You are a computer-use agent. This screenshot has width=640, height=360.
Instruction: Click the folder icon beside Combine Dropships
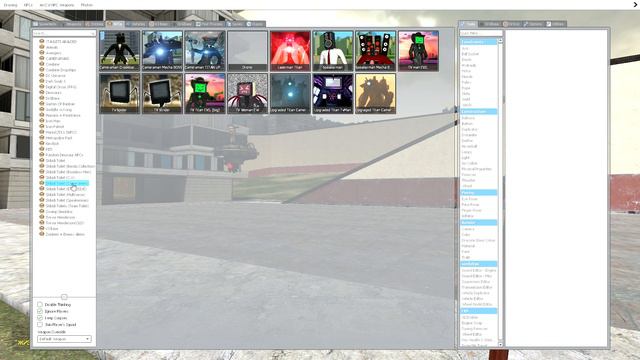click(x=42, y=70)
